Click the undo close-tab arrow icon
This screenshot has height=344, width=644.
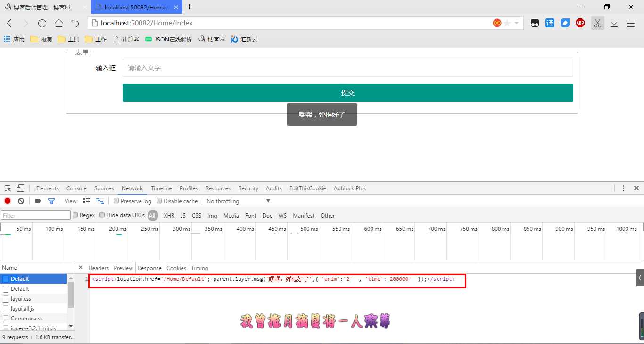click(75, 23)
